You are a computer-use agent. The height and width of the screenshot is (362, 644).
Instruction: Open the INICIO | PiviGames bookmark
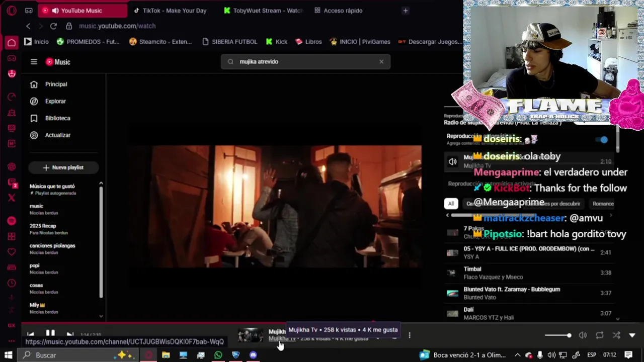360,42
